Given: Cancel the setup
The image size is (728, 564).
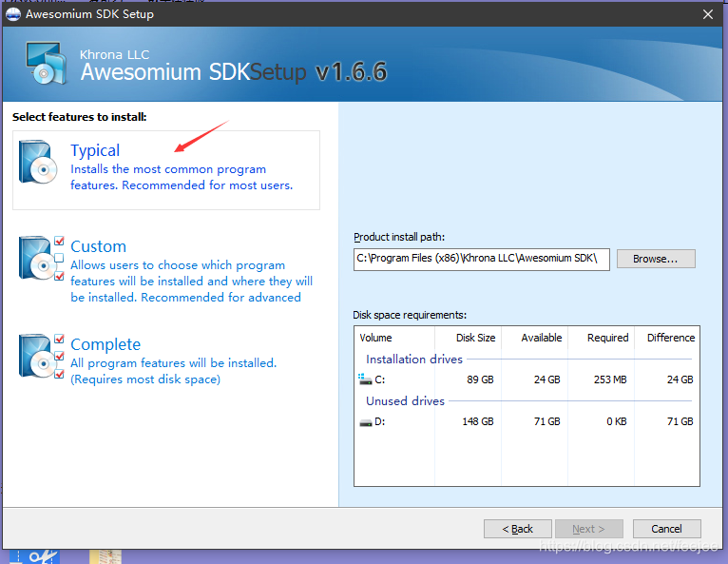Looking at the screenshot, I should (667, 529).
